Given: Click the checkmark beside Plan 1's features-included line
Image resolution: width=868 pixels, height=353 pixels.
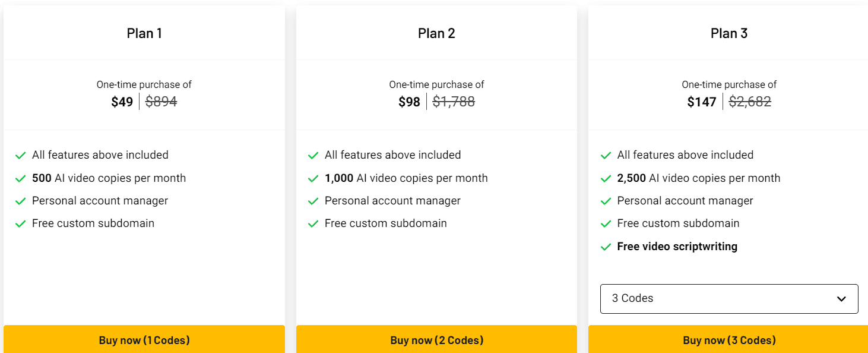Looking at the screenshot, I should click(x=20, y=155).
